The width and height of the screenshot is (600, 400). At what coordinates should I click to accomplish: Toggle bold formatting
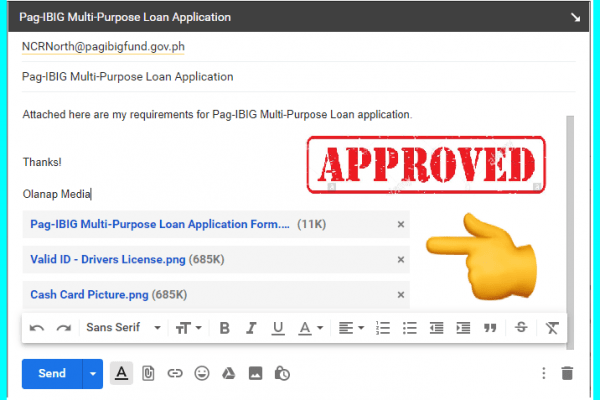coord(224,327)
